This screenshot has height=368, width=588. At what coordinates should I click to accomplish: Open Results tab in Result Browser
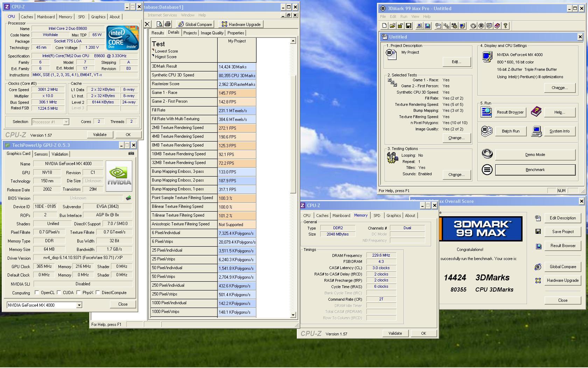pos(157,33)
